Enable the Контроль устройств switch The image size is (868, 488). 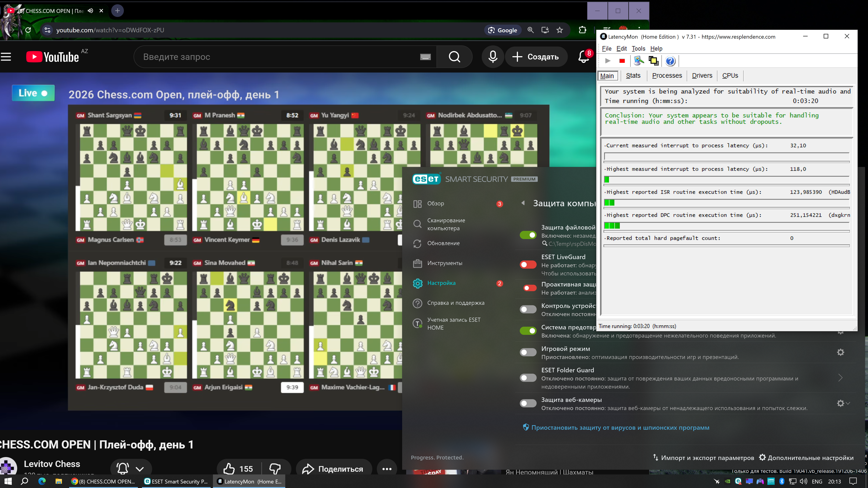528,309
